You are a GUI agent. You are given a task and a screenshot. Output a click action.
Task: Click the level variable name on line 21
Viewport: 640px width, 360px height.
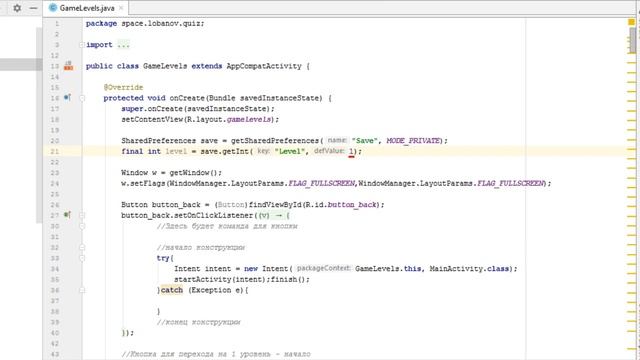[x=176, y=151]
